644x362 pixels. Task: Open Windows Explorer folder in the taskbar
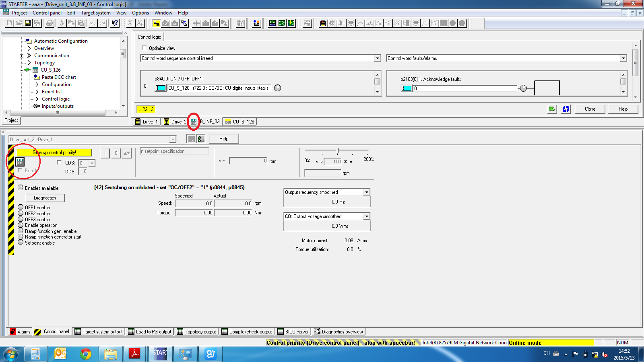pos(110,354)
